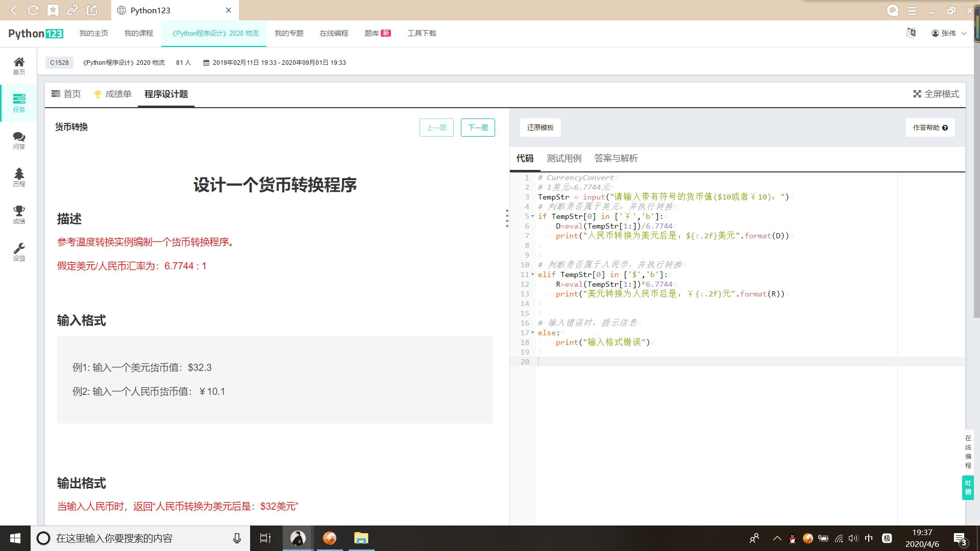Collapse the elif block at line 11
The image size is (980, 551).
pos(533,274)
